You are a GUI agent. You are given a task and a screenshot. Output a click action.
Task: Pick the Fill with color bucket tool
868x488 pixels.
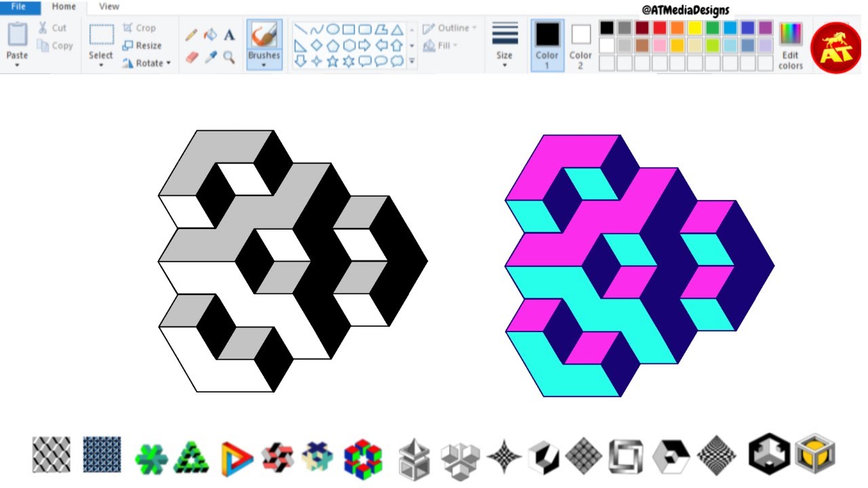[211, 35]
